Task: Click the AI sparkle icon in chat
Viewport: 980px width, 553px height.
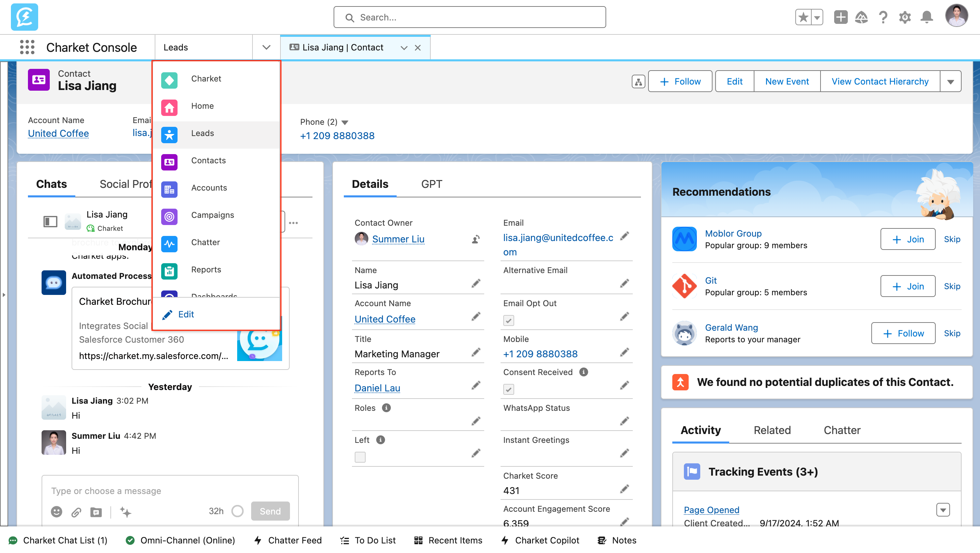Action: point(125,512)
